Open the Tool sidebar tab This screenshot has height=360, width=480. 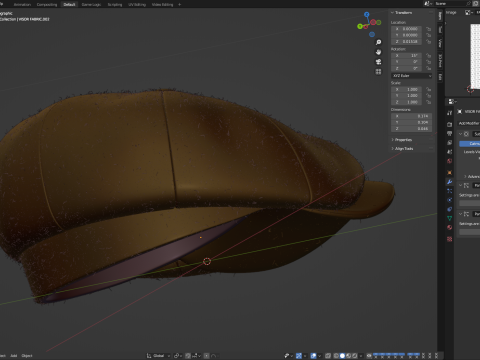(440, 29)
